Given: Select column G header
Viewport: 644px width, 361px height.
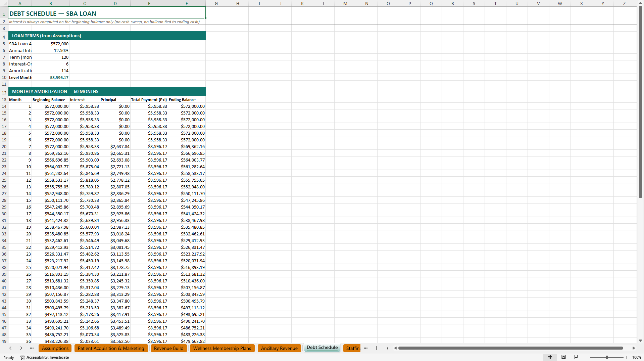Looking at the screenshot, I should (x=216, y=3).
